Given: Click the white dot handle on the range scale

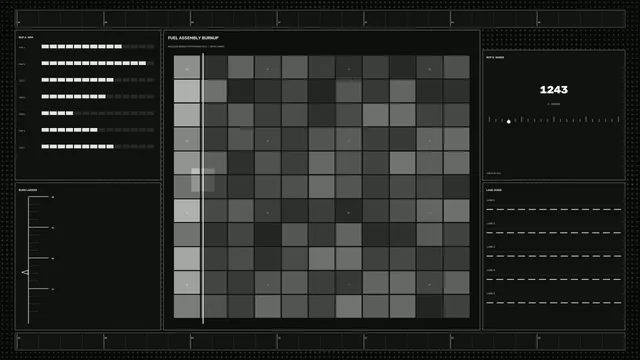Looking at the screenshot, I should pyautogui.click(x=509, y=122).
